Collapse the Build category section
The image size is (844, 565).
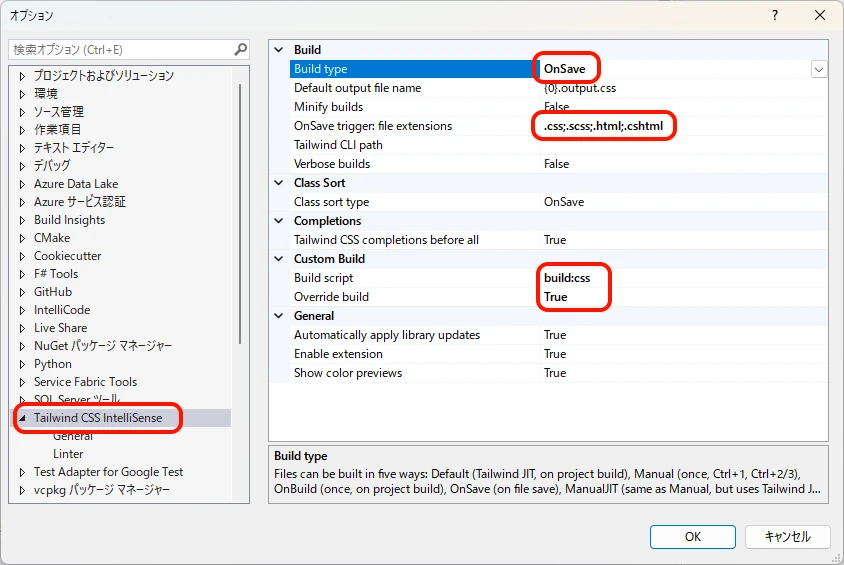279,50
